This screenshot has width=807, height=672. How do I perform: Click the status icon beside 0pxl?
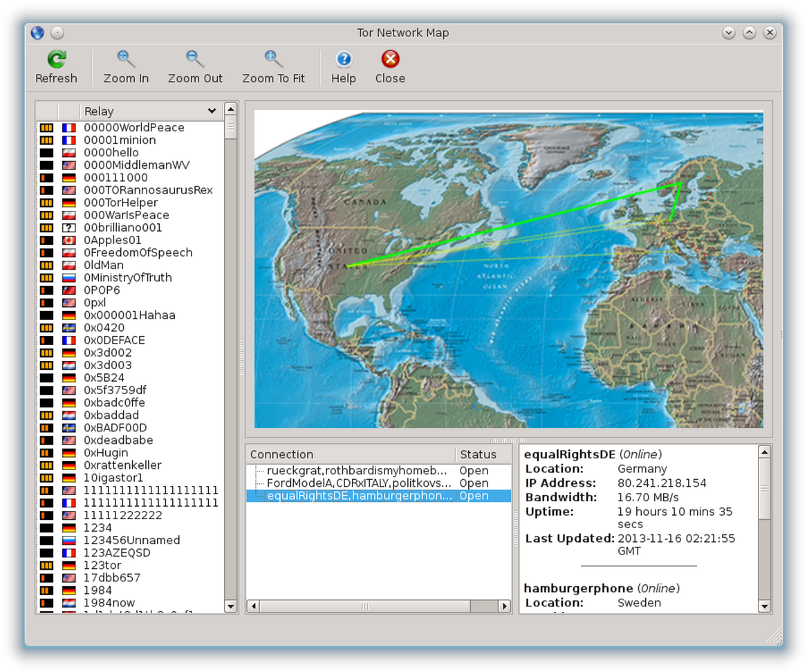click(47, 303)
